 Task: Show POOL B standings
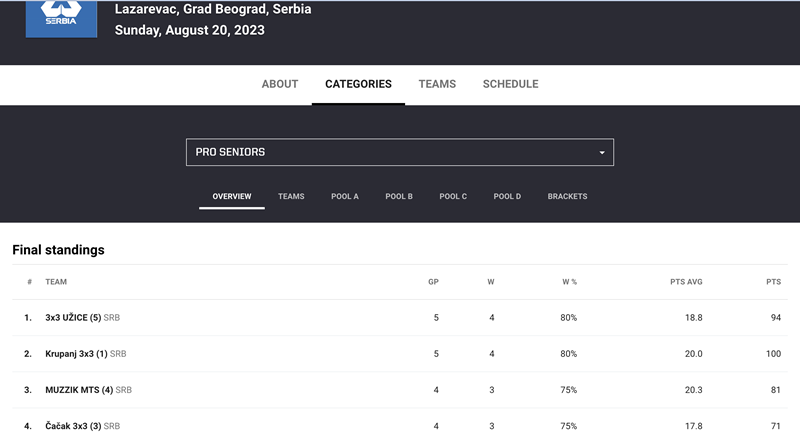399,196
